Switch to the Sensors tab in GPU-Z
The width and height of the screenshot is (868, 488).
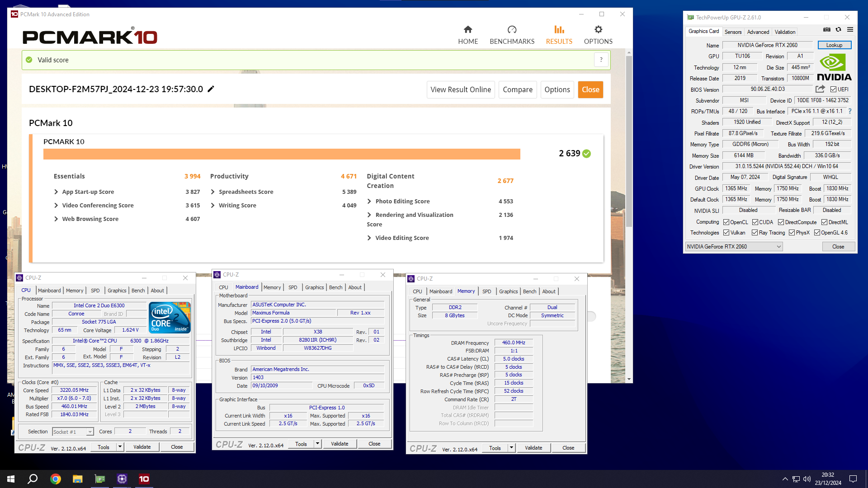[733, 32]
